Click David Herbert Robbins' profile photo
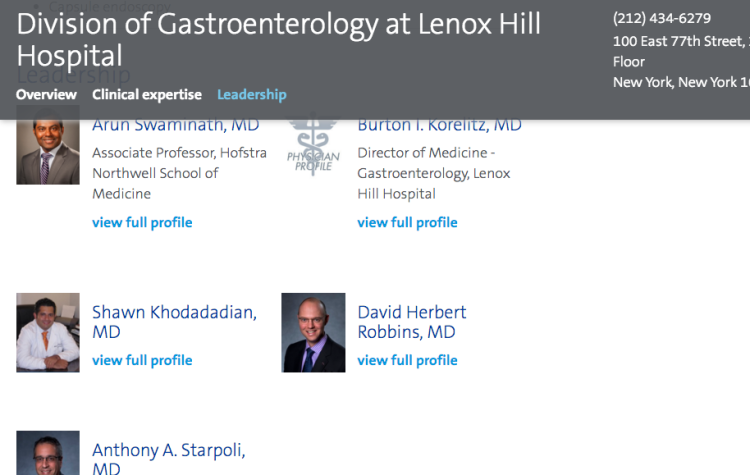Viewport: 750px width, 475px height. 313,332
